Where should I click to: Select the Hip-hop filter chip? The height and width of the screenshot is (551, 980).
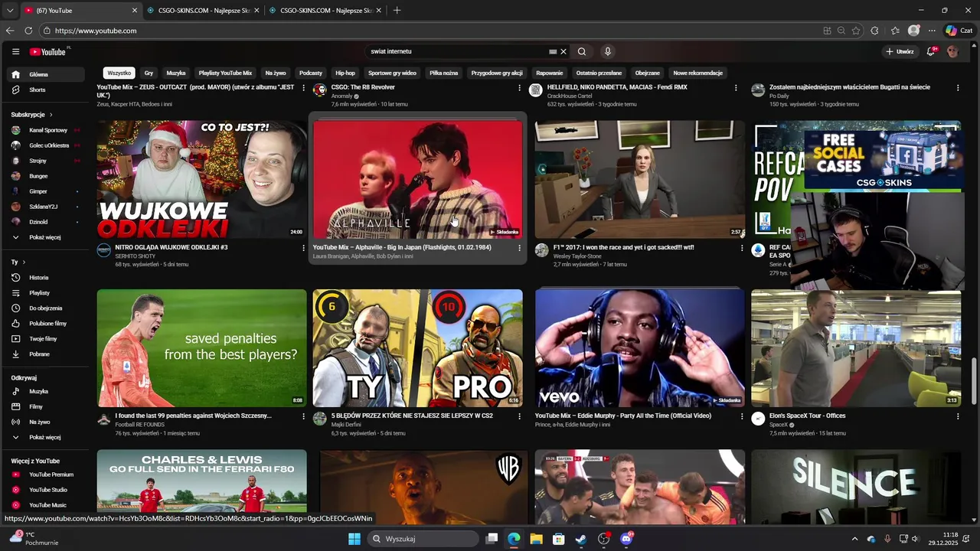(x=345, y=73)
